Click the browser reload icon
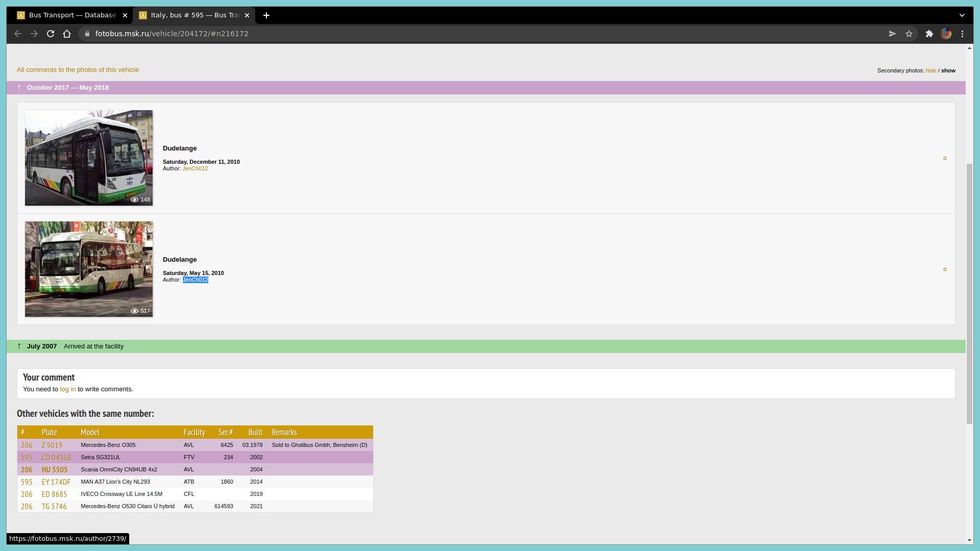980x551 pixels. click(51, 34)
